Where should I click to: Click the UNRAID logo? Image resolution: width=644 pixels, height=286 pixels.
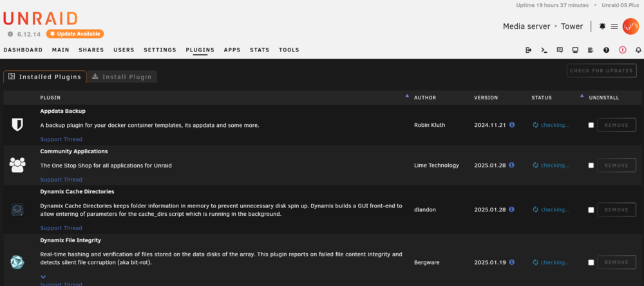click(x=40, y=19)
